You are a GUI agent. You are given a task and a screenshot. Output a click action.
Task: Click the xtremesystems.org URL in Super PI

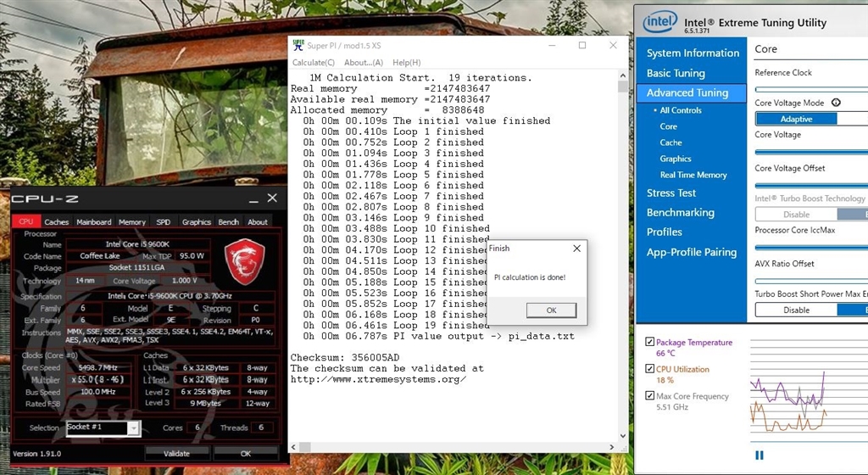pos(378,379)
